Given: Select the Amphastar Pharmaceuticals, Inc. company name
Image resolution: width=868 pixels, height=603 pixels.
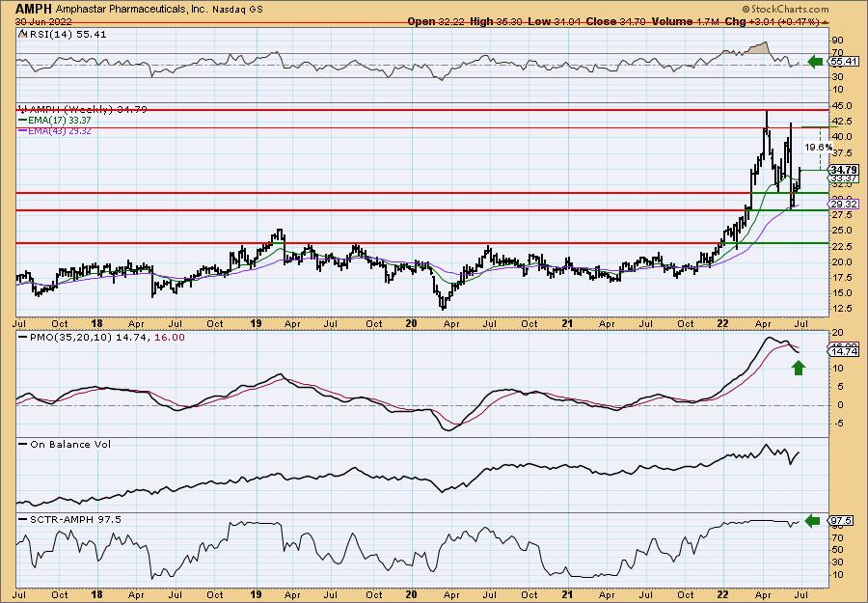Looking at the screenshot, I should [x=131, y=10].
